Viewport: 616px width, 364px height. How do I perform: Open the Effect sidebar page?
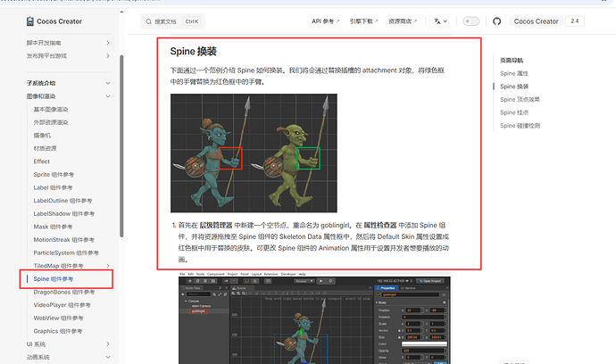point(41,161)
